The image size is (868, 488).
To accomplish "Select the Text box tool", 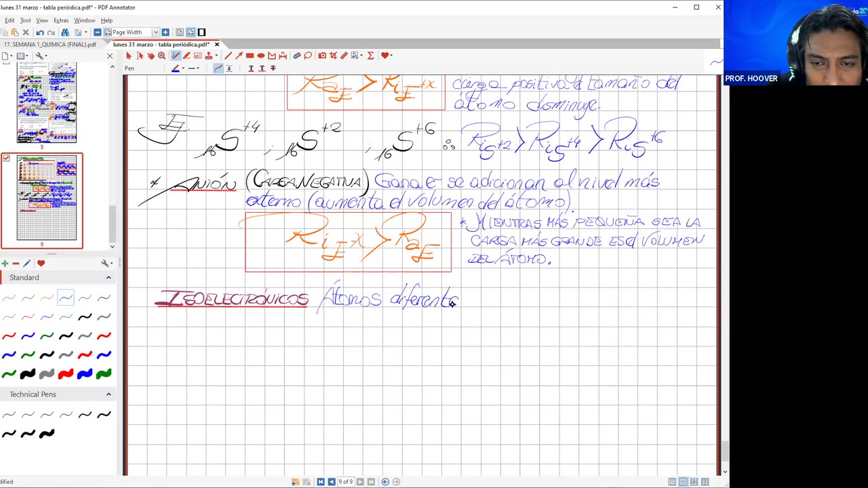I will (x=197, y=56).
